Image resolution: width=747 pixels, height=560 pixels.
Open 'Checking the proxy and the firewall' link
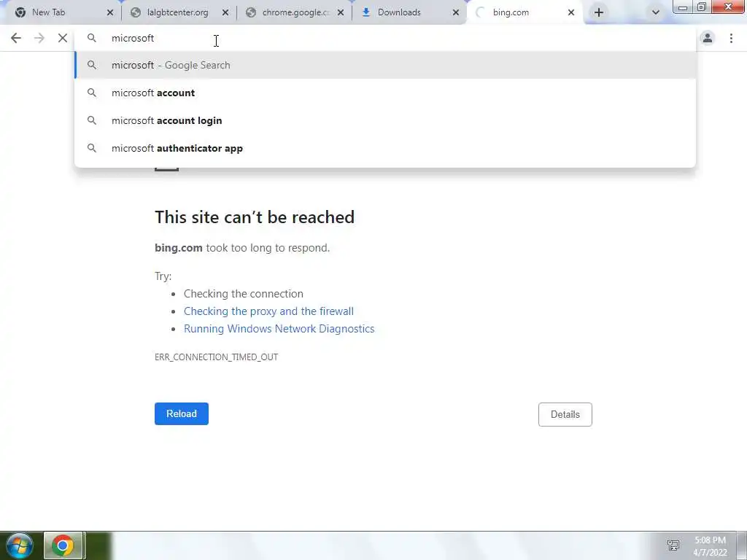click(268, 311)
